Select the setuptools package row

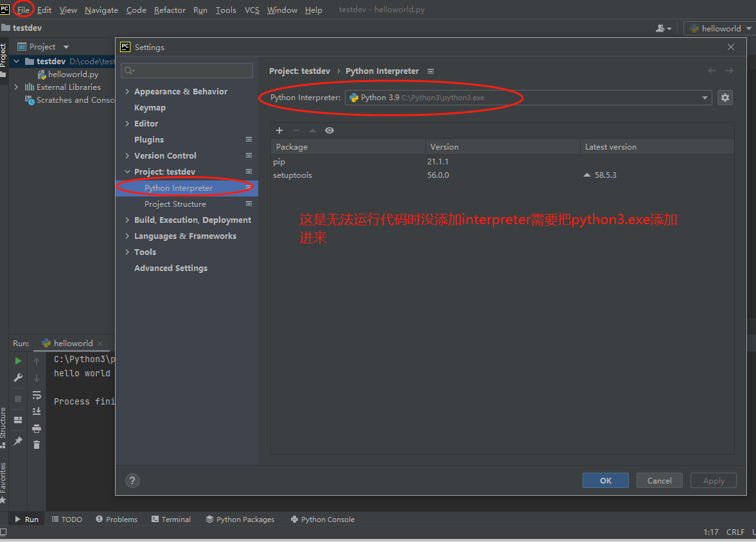[x=502, y=175]
